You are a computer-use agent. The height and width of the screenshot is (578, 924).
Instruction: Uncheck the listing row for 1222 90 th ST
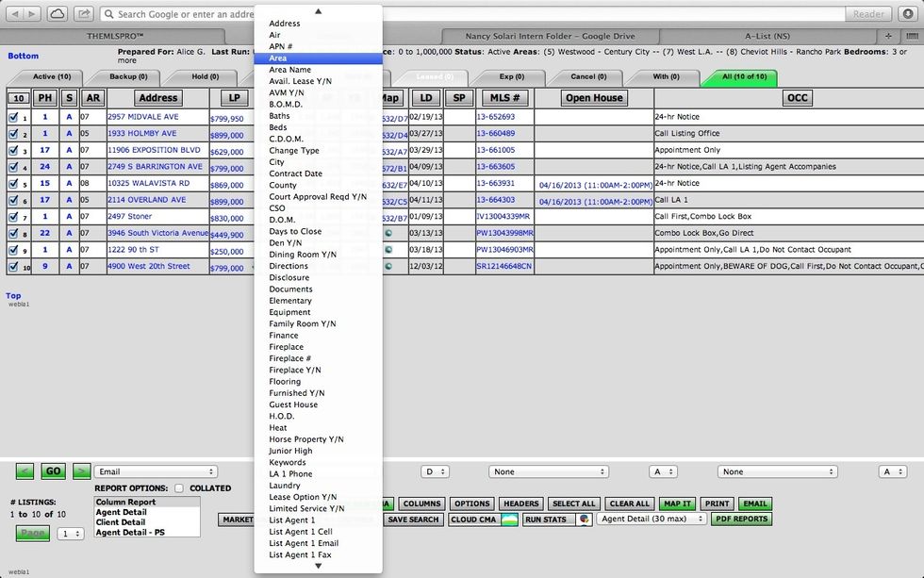coord(13,249)
